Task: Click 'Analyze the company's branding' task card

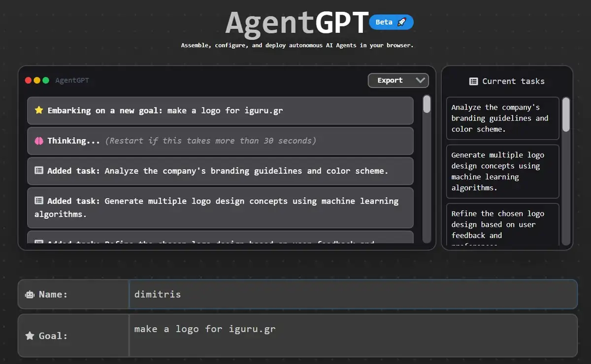Action: tap(503, 118)
